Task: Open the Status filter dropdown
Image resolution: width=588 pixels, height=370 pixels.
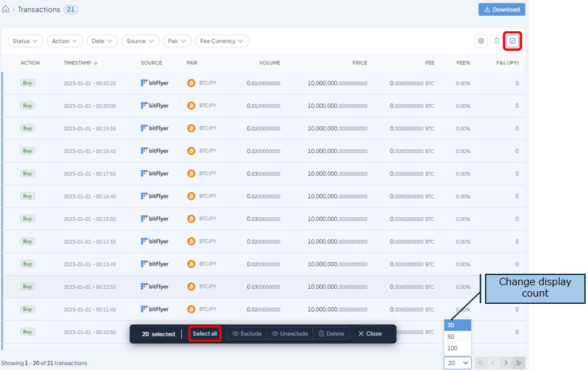Action: point(25,41)
